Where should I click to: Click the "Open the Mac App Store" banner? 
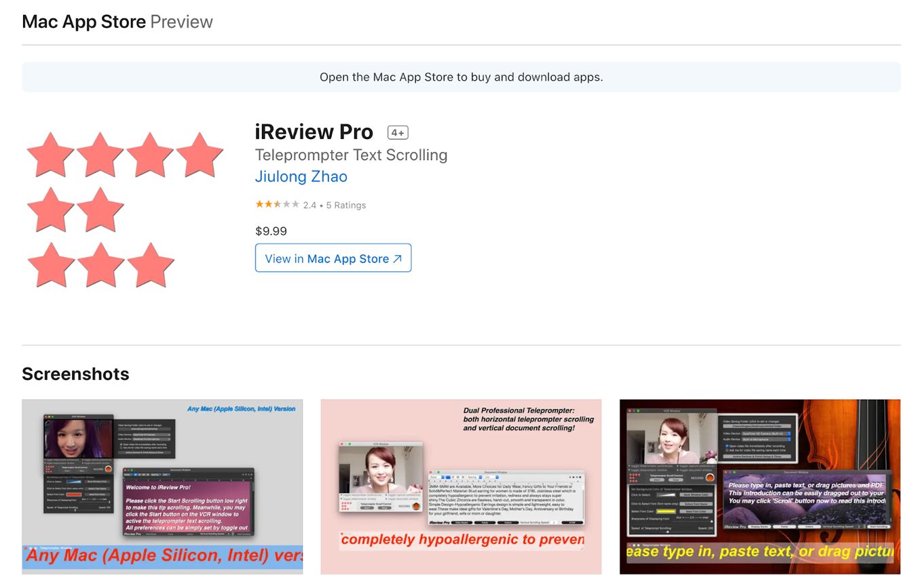pyautogui.click(x=461, y=77)
